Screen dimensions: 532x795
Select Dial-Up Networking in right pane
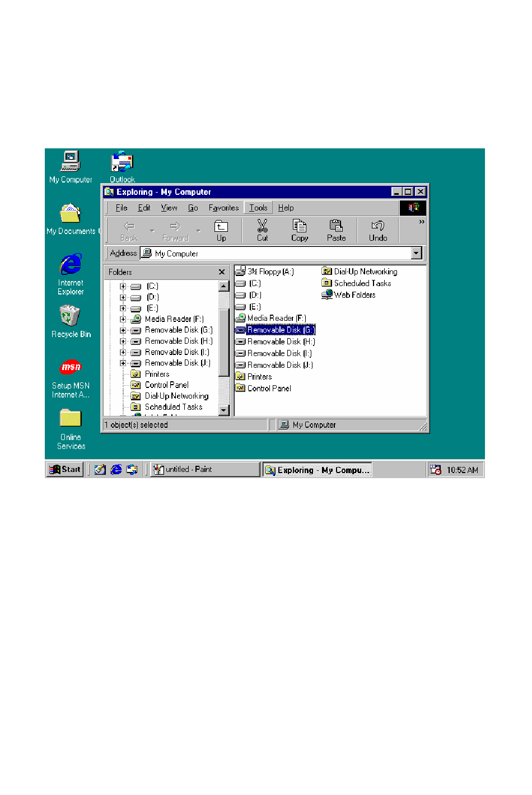pyautogui.click(x=360, y=272)
